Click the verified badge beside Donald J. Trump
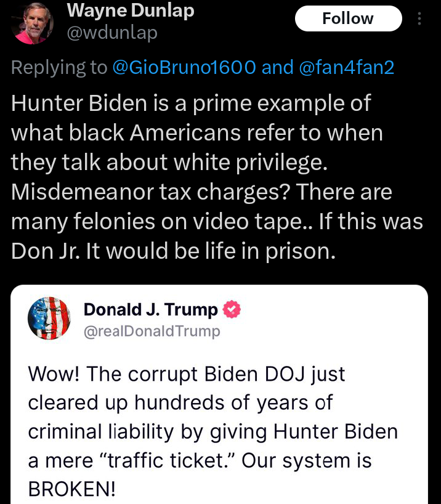Screen dimensions: 441x504 pos(231,309)
